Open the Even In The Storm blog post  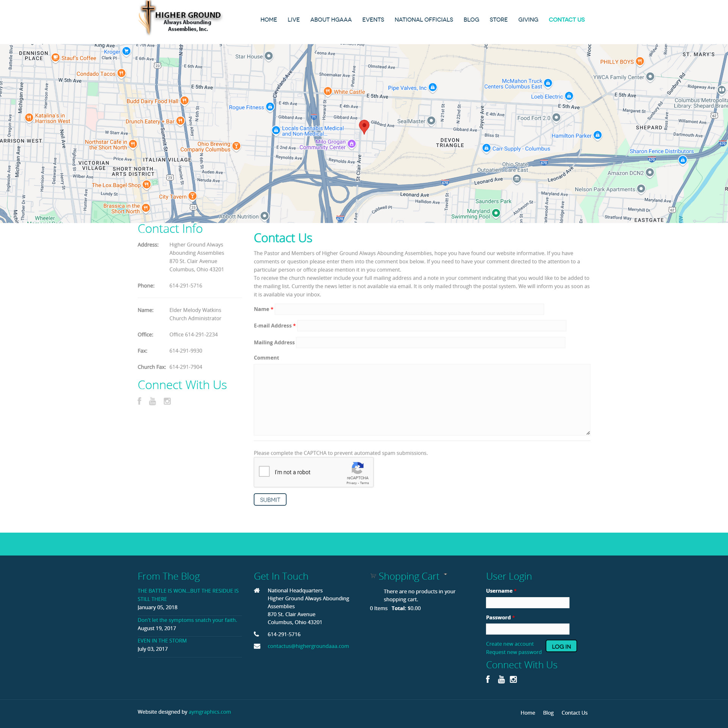pos(162,640)
